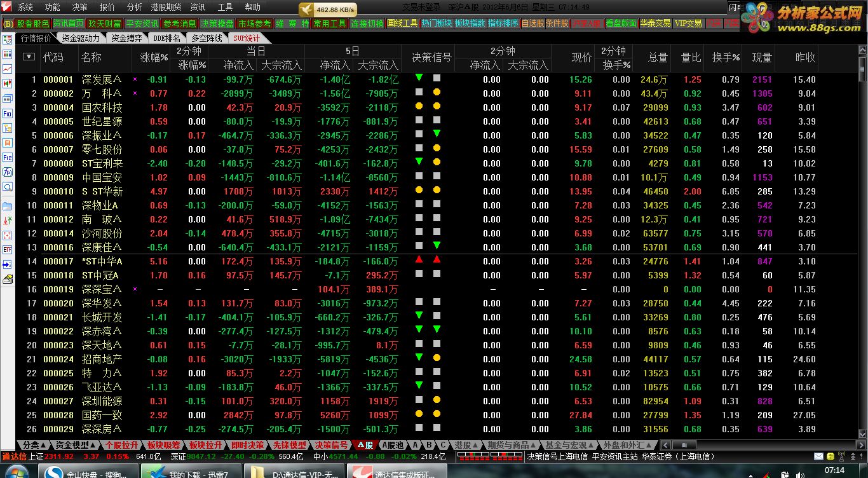Click the 玖天财富 toolbar button
Viewport: 868px width, 478px height.
[105, 24]
